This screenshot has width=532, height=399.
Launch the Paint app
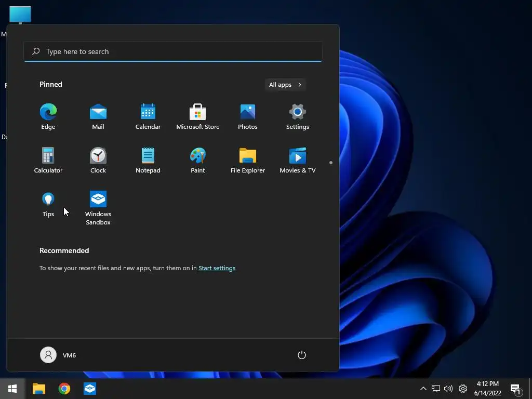[198, 161]
